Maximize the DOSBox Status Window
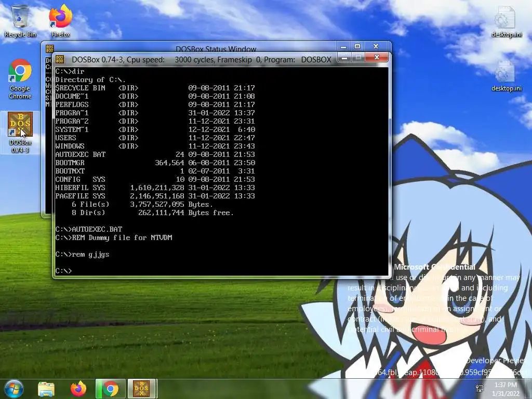The width and height of the screenshot is (532, 399). point(357,46)
